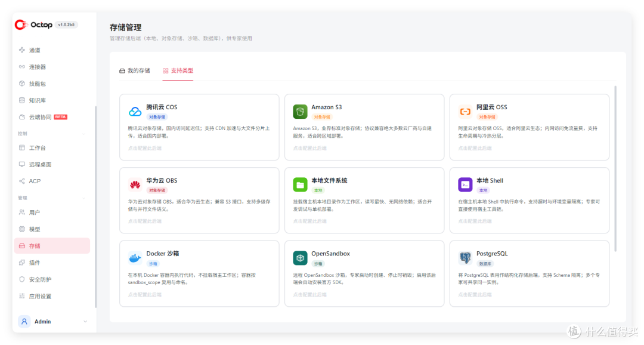Select the 支持类型 tab

point(178,70)
